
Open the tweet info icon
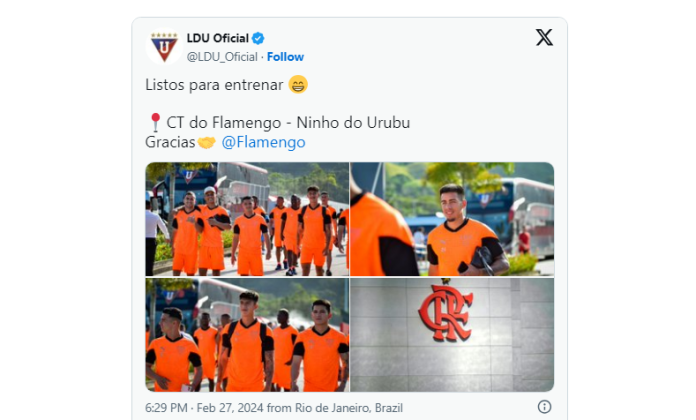[544, 407]
